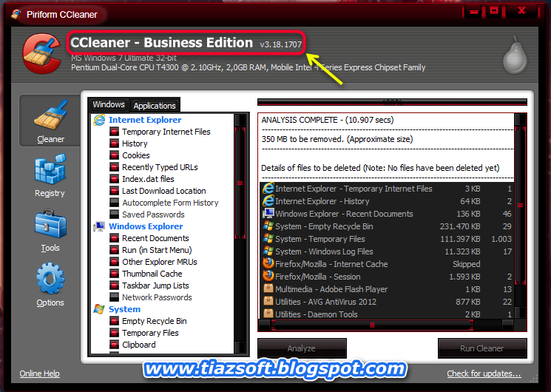
Task: Select the Internet Explorer category heading
Action: [145, 120]
